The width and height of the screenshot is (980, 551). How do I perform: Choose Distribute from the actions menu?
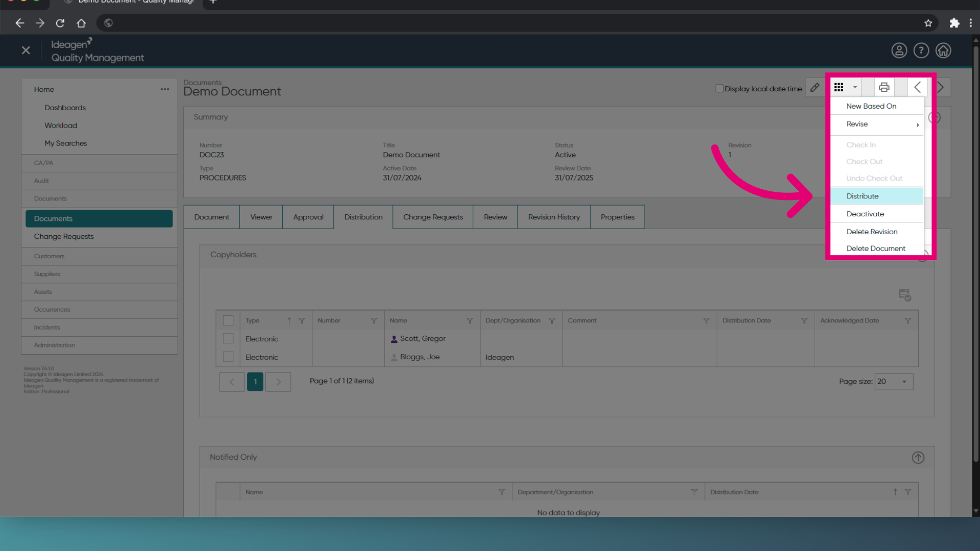[x=877, y=196]
